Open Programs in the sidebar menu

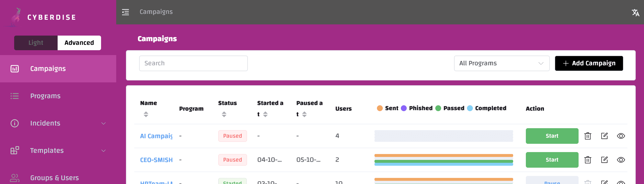(58, 96)
